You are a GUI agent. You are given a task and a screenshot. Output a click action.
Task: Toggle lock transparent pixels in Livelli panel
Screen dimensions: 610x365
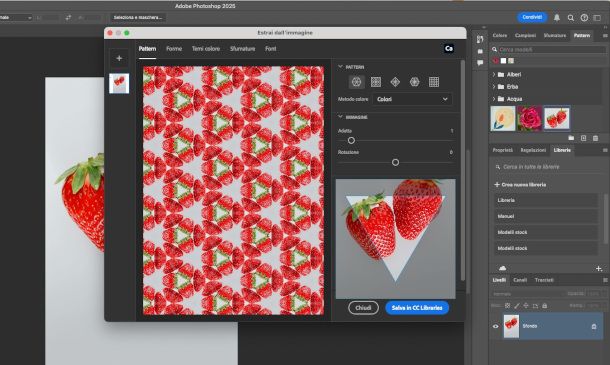507,306
